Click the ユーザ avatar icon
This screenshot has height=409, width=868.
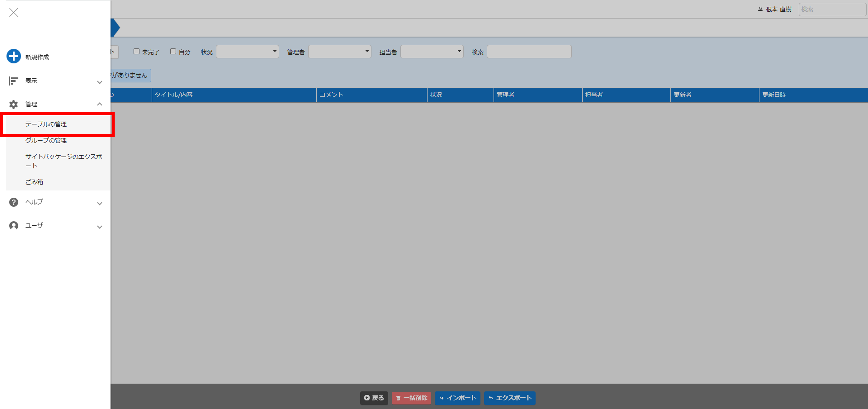(14, 226)
